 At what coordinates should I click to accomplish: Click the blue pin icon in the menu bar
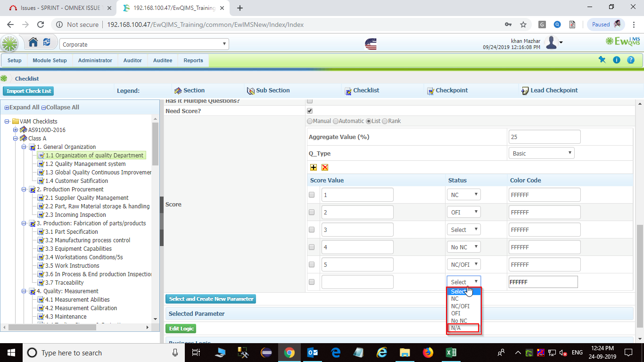602,59
